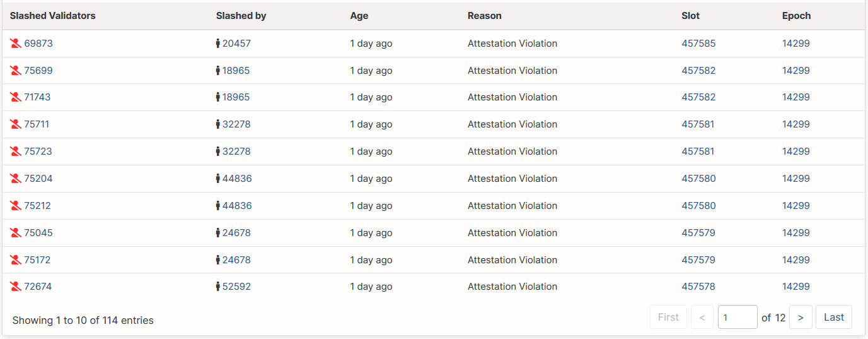This screenshot has width=868, height=339.
Task: Open validator 75711 details
Action: pos(37,124)
